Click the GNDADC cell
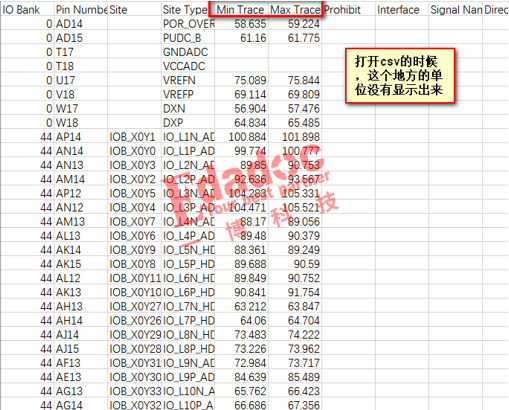This screenshot has height=410, width=509. (188, 52)
